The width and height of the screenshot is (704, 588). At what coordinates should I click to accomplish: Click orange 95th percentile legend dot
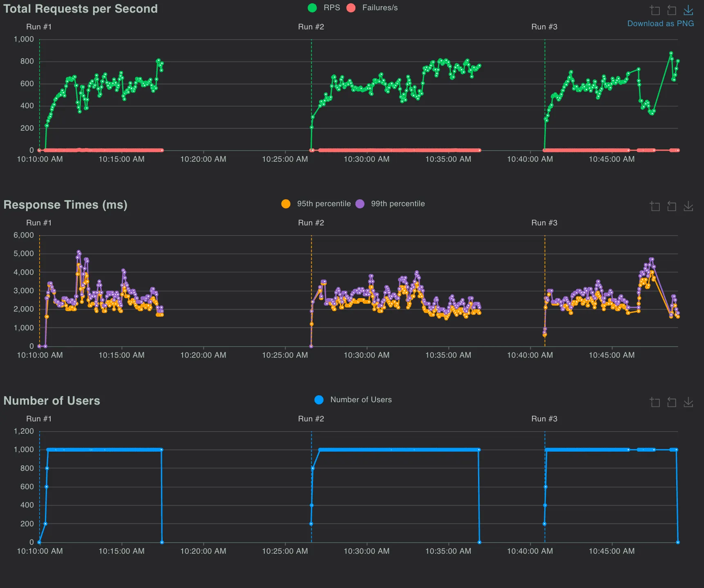pos(286,204)
